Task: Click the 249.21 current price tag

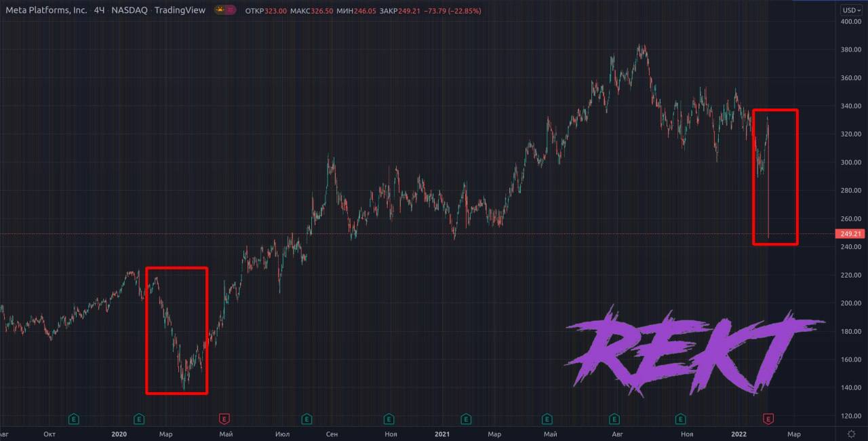Action: pos(851,234)
